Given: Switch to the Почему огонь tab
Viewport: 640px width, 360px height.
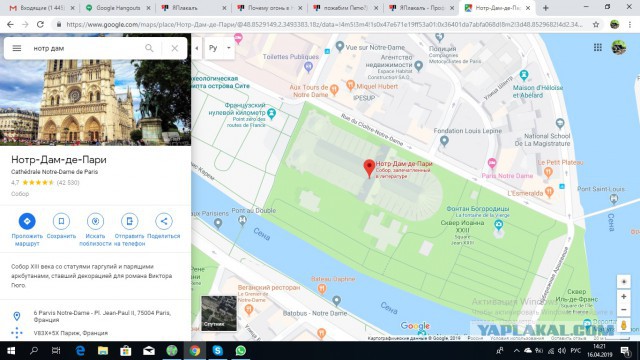Looking at the screenshot, I should (270, 8).
